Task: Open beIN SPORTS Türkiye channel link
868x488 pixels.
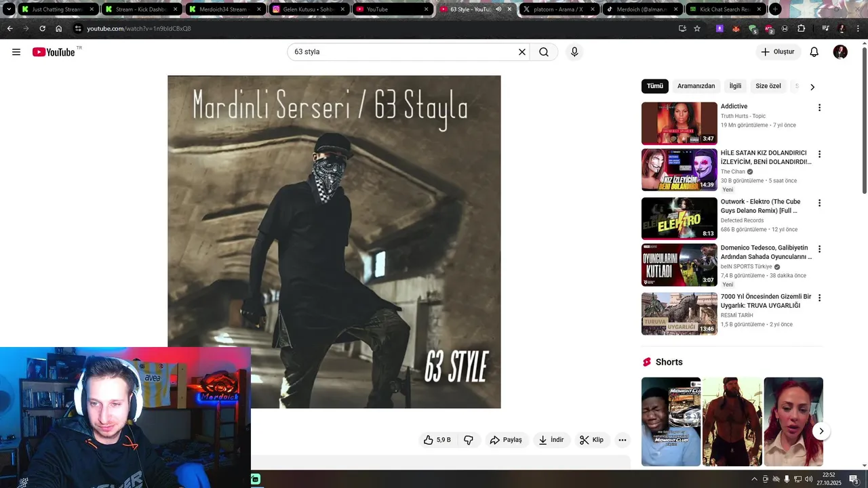Action: pos(746,267)
